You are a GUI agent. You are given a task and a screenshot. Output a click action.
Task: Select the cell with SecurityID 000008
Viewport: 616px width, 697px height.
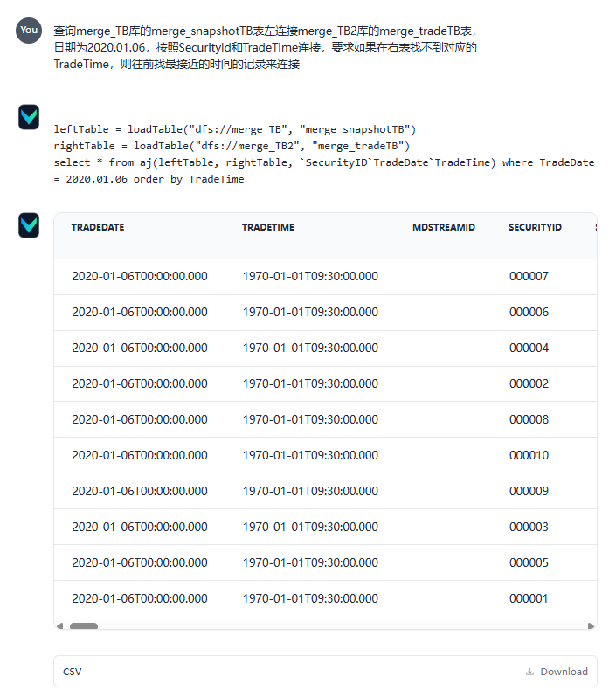pyautogui.click(x=529, y=419)
